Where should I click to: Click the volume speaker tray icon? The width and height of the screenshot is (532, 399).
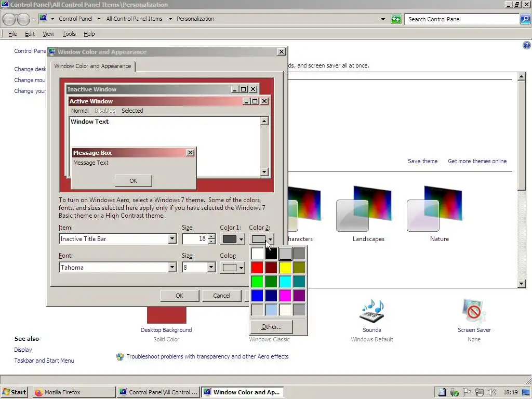[x=491, y=392]
